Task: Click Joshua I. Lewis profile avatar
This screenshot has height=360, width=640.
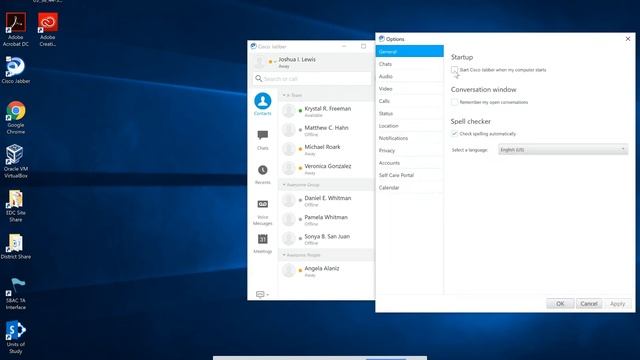Action: (259, 62)
